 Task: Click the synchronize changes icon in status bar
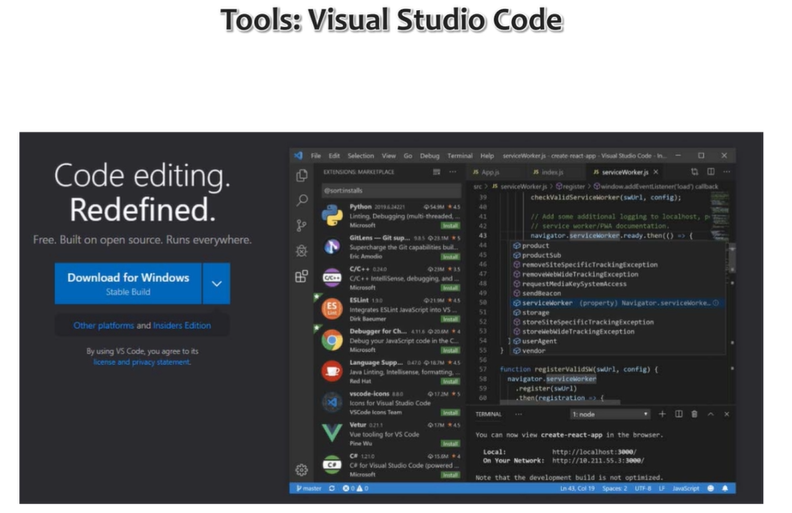332,488
